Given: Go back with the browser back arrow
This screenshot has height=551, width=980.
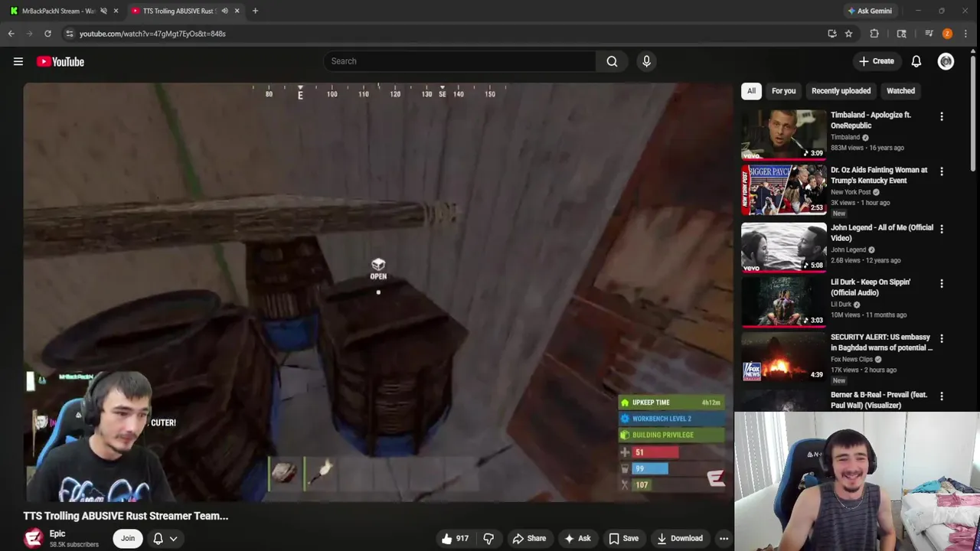Looking at the screenshot, I should click(11, 34).
